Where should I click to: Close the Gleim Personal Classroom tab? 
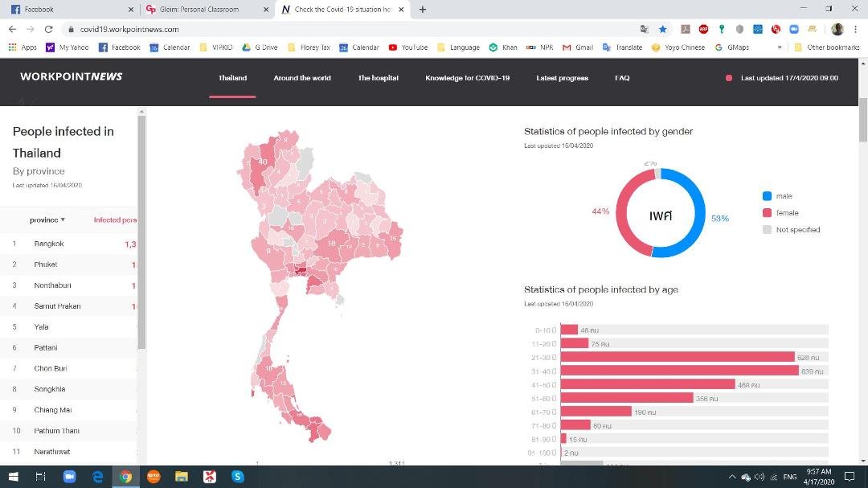(x=266, y=10)
